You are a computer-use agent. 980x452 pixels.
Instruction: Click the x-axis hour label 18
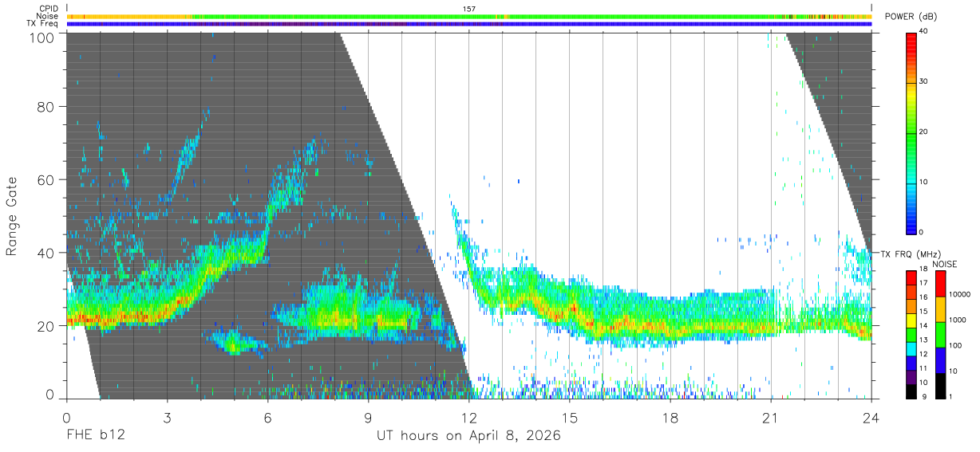(x=670, y=416)
